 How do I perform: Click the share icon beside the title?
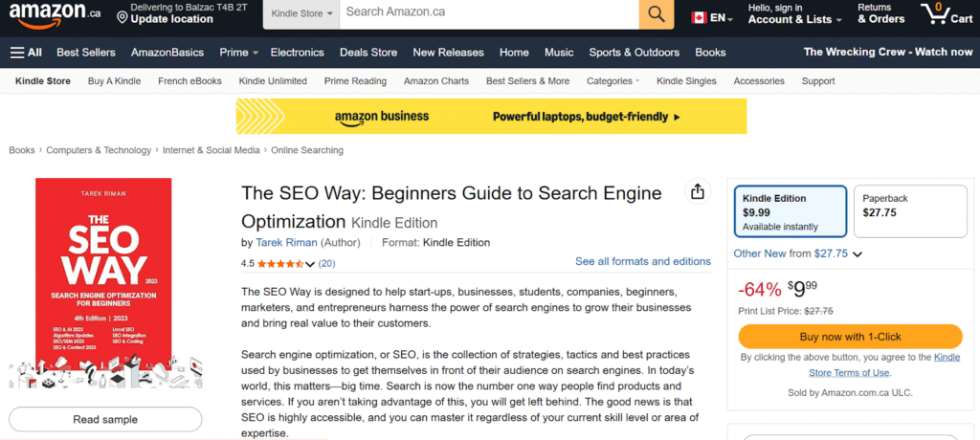pos(698,191)
